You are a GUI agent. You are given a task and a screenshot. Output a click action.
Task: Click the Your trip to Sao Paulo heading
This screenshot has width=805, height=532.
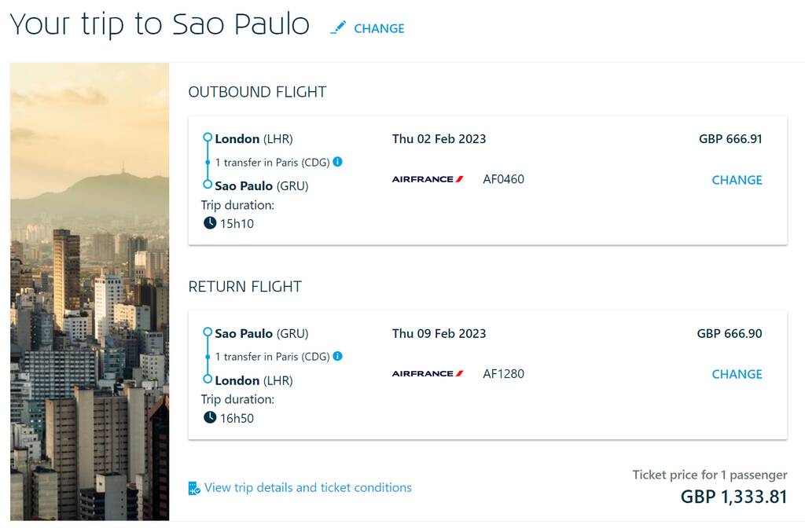tap(160, 24)
